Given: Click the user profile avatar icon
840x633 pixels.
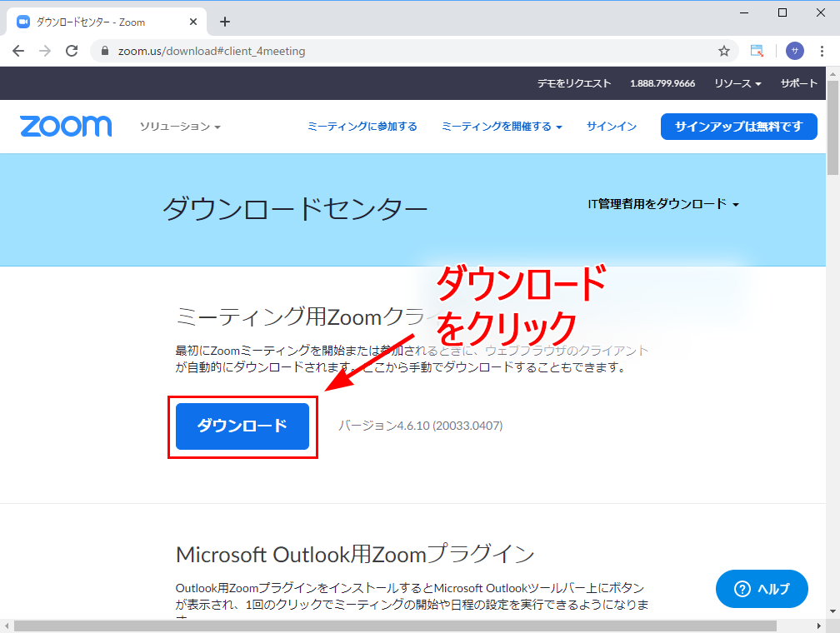Looking at the screenshot, I should coord(795,51).
